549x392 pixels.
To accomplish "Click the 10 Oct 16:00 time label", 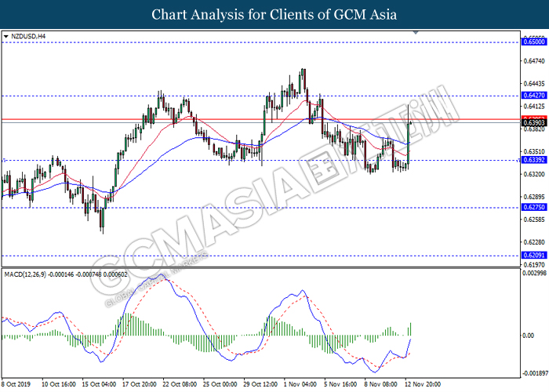I will [59, 384].
